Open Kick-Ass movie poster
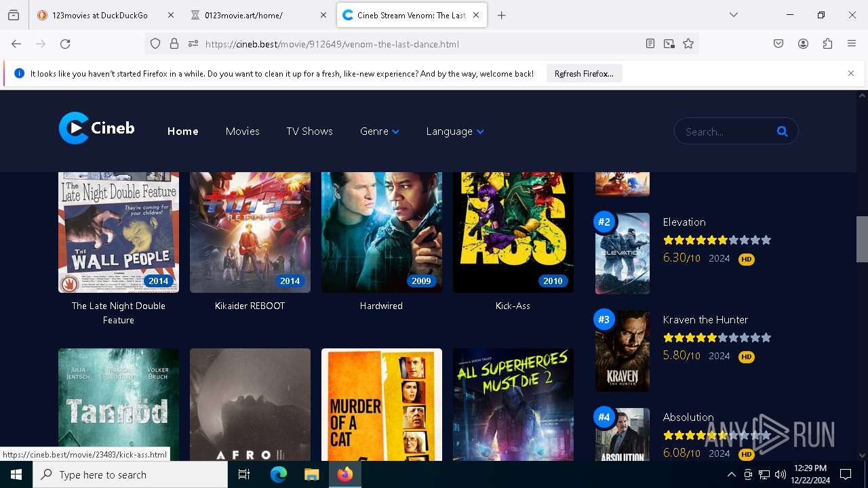Image resolution: width=868 pixels, height=488 pixels. coord(513,232)
